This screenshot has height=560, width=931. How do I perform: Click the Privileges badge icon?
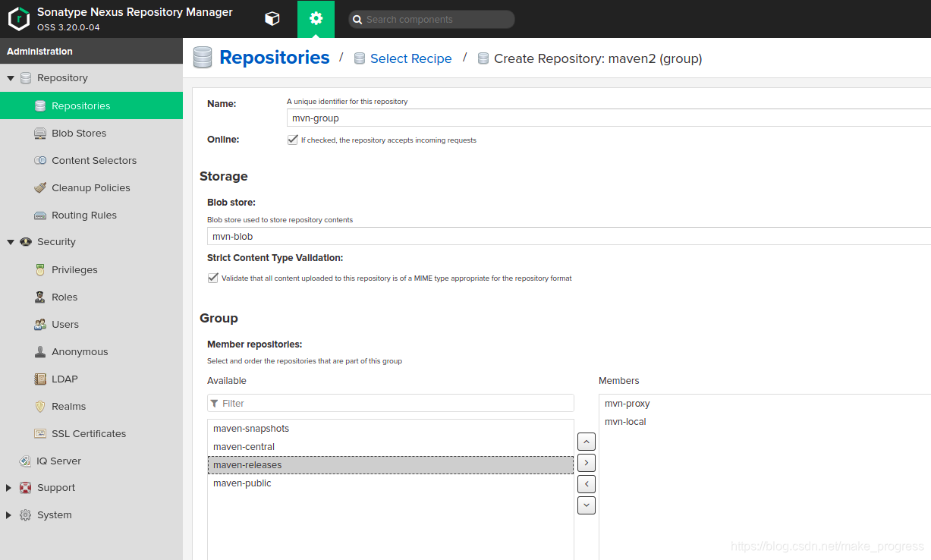click(x=40, y=269)
